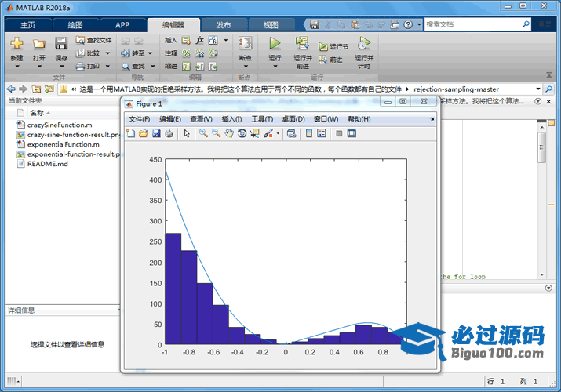
Task: Click the editor vertical scrollbar thumb
Action: pyautogui.click(x=541, y=147)
